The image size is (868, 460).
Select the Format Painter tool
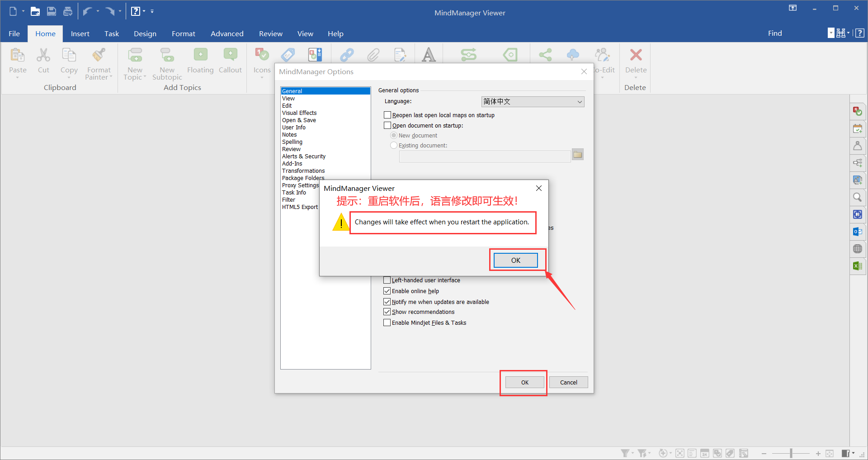(99, 56)
